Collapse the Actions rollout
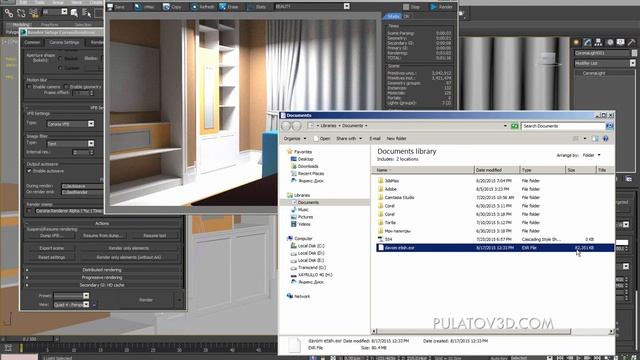Viewport: 640px width, 360px height. pos(102,223)
